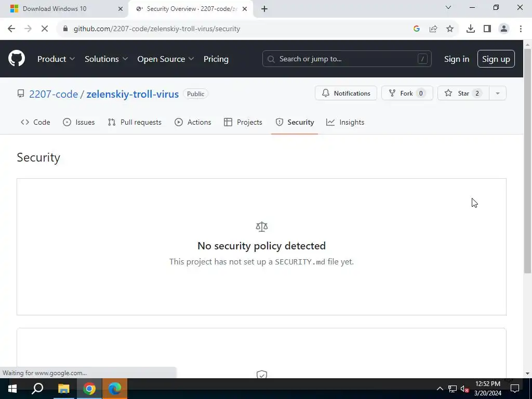Switch to the Insights tab
532x399 pixels.
pyautogui.click(x=345, y=122)
